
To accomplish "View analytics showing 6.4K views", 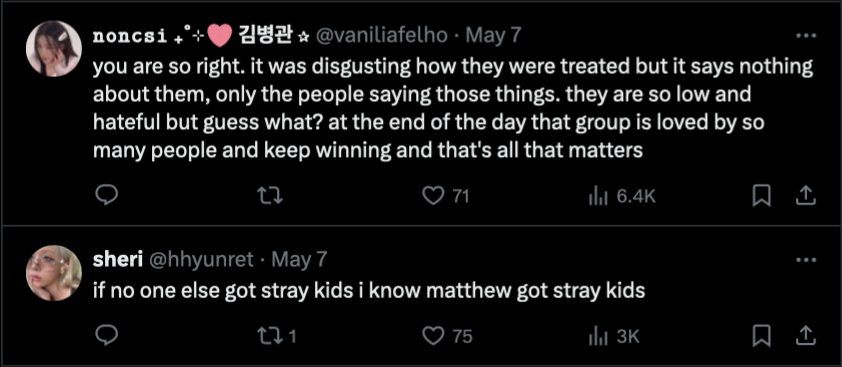I will [621, 196].
